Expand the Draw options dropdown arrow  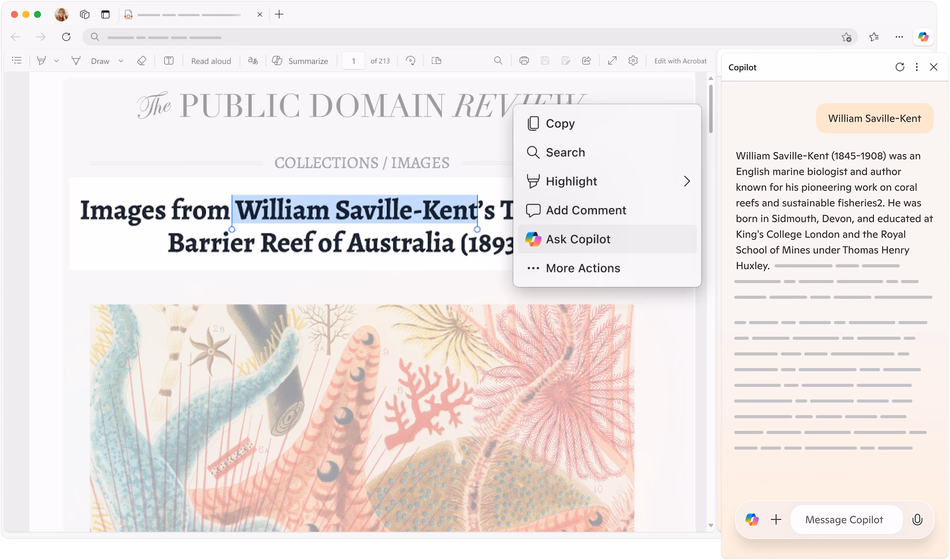(121, 60)
